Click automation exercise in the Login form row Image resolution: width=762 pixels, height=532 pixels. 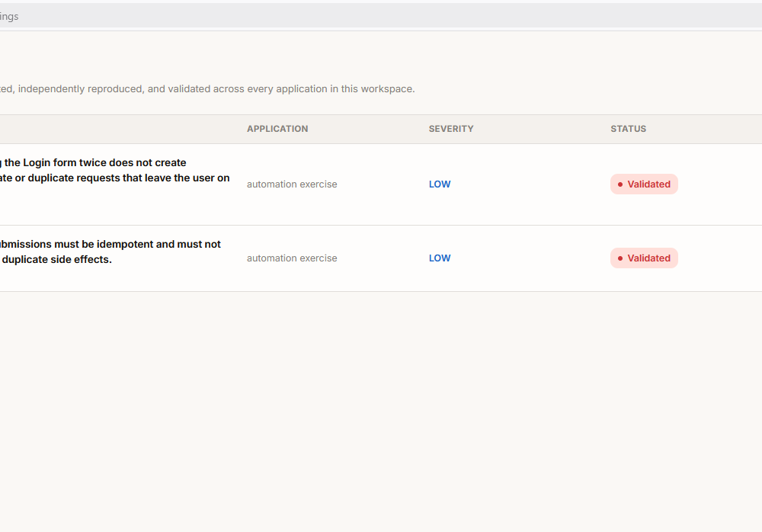coord(292,184)
